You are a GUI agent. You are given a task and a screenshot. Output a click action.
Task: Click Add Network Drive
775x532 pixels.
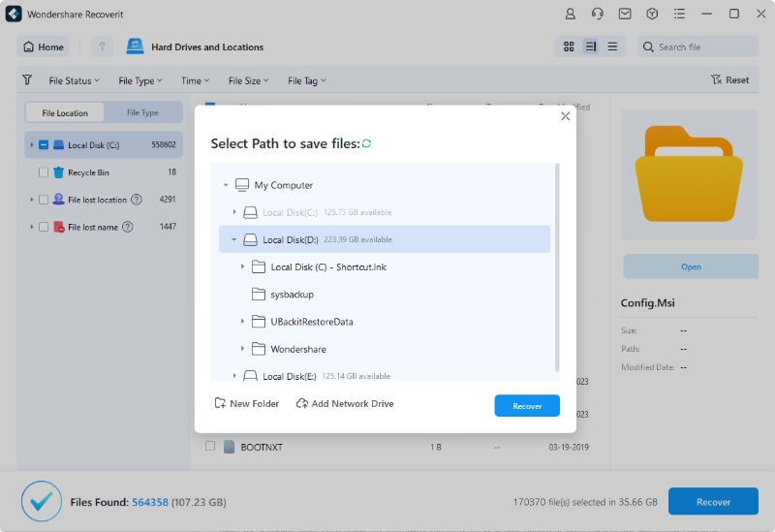coord(344,403)
